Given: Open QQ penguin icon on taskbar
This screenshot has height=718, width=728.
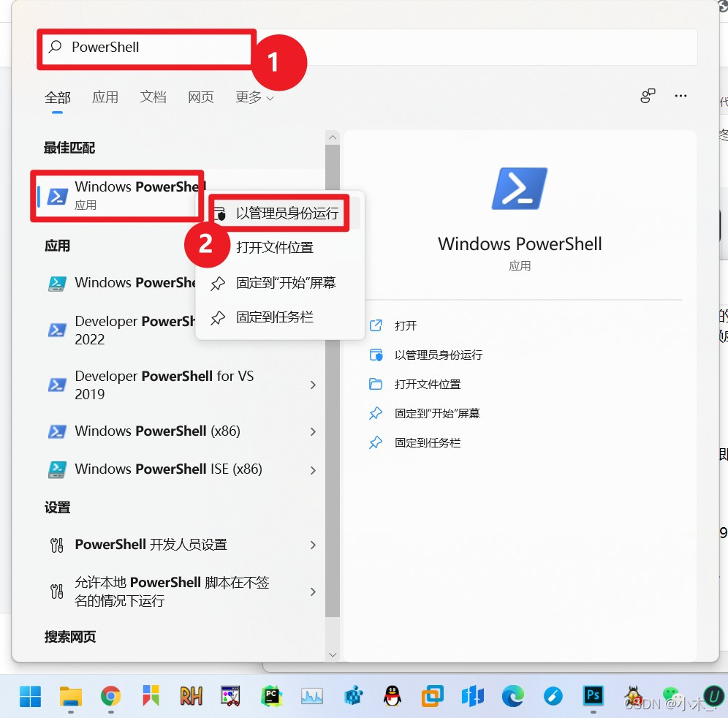Looking at the screenshot, I should [x=393, y=696].
